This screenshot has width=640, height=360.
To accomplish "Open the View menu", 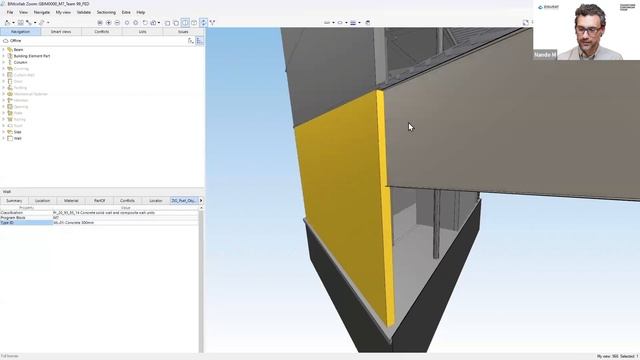I will click(x=23, y=12).
